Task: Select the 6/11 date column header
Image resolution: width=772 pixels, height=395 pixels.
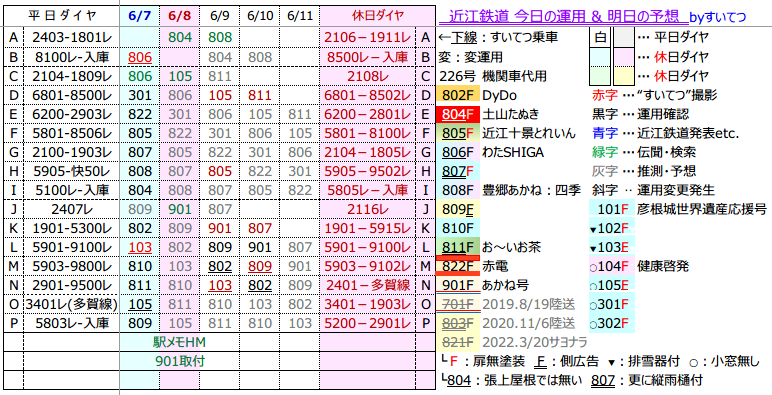Action: 299,16
